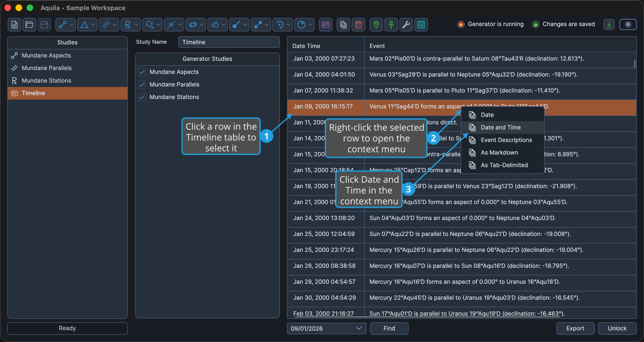Screen dimensions: 644x342
Task: Select the Jan 03, 2000 07:27:23 row
Action: click(462, 59)
